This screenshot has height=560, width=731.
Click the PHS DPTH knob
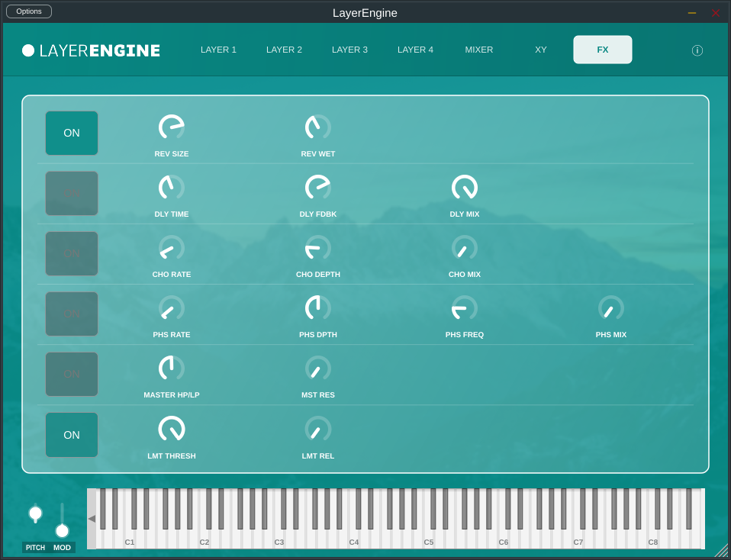pyautogui.click(x=318, y=307)
